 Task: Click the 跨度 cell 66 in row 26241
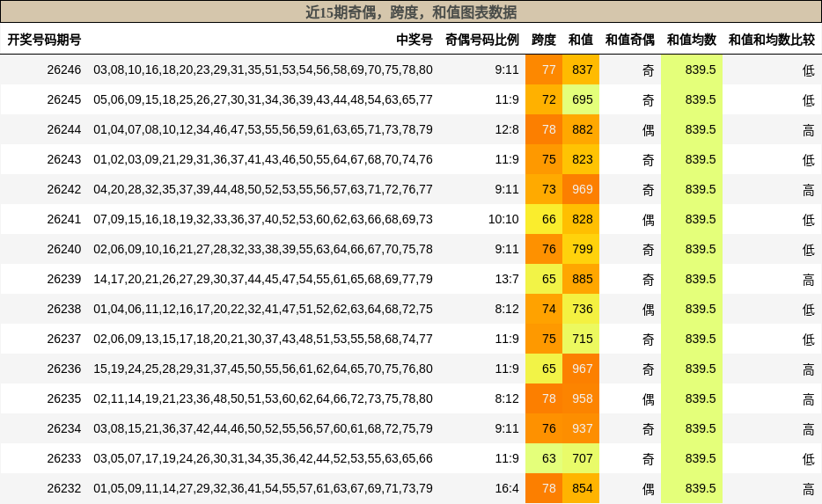(x=544, y=219)
